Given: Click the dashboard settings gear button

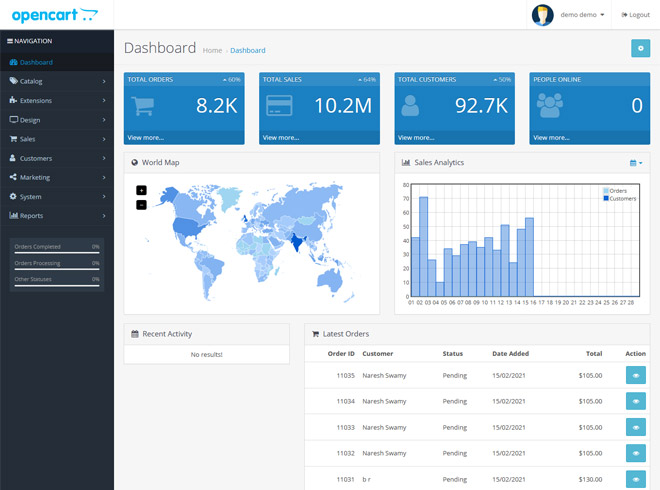Looking at the screenshot, I should point(640,48).
